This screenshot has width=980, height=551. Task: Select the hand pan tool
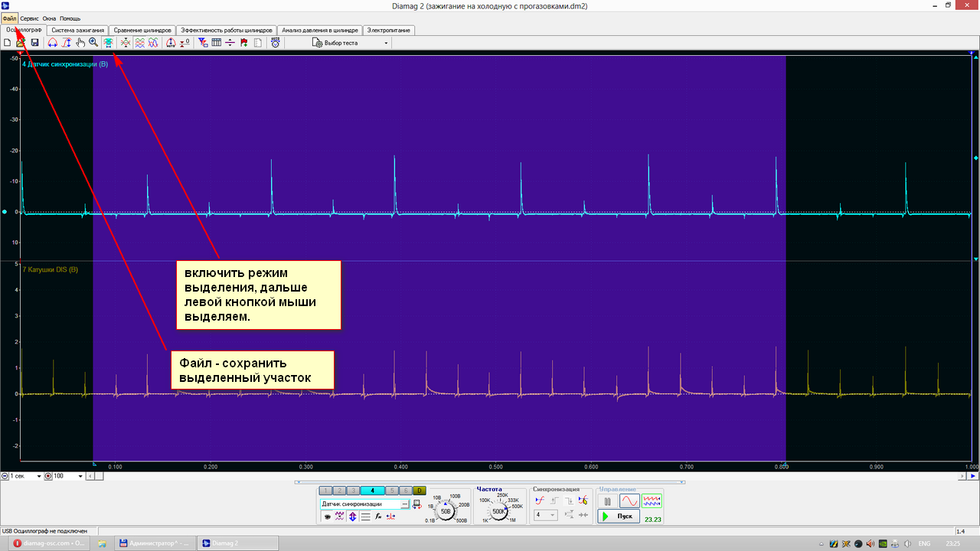coord(80,43)
